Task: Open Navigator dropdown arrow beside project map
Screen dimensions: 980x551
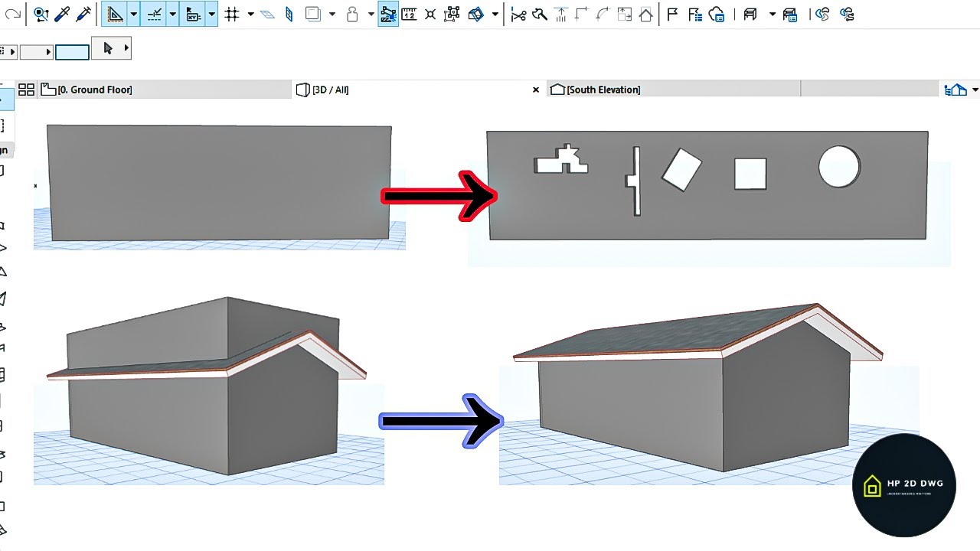Action: [975, 90]
